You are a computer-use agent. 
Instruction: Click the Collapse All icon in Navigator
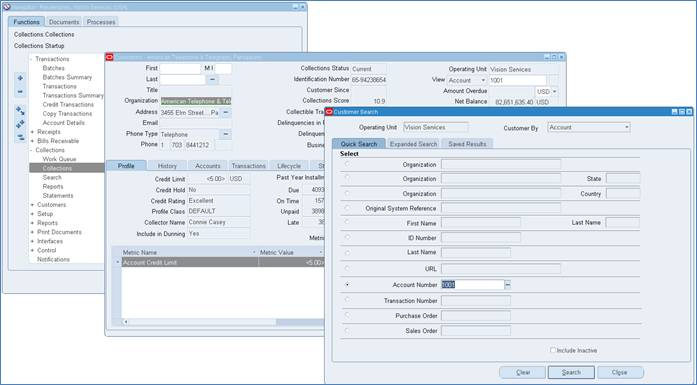[20, 137]
